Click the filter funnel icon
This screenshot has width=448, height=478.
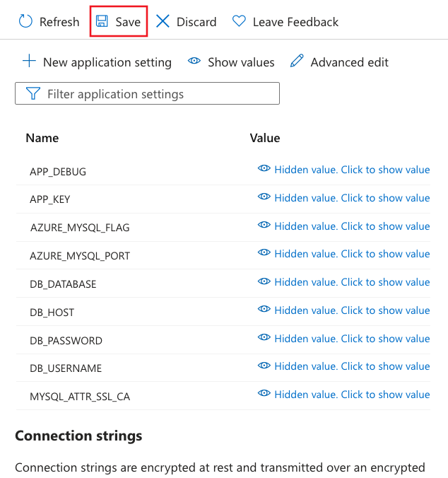tap(33, 94)
